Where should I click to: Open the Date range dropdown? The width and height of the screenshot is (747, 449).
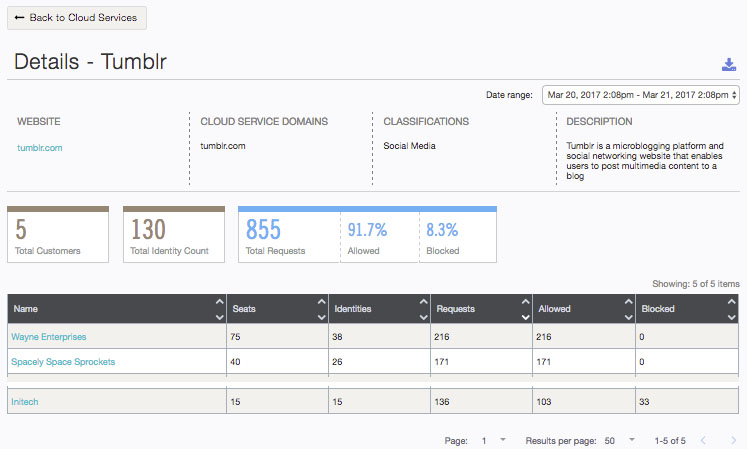(x=641, y=95)
